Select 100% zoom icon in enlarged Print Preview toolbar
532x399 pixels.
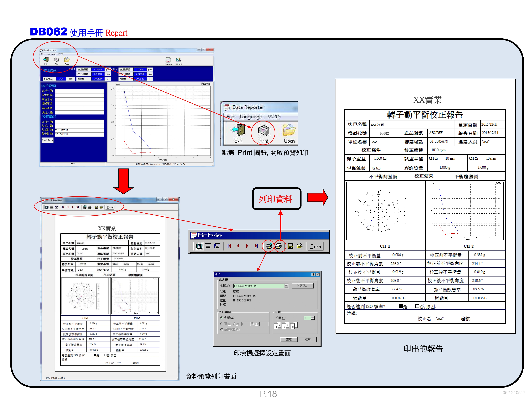pyautogui.click(x=208, y=246)
